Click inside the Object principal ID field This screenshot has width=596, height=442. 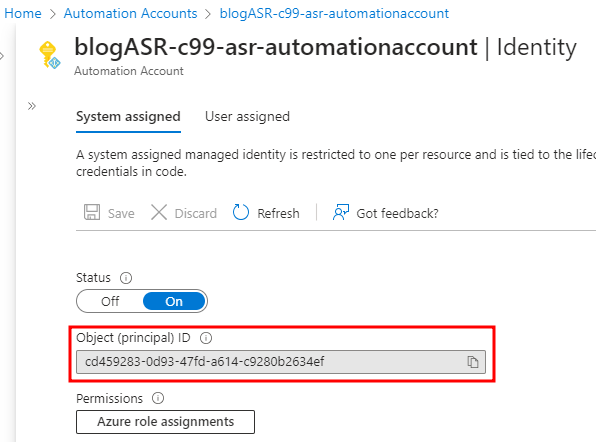coord(281,362)
